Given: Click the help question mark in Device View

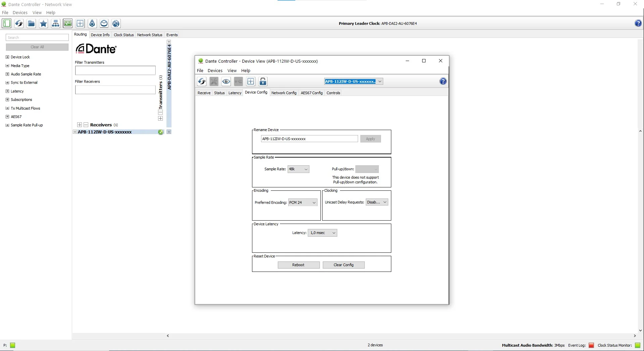Looking at the screenshot, I should (443, 81).
